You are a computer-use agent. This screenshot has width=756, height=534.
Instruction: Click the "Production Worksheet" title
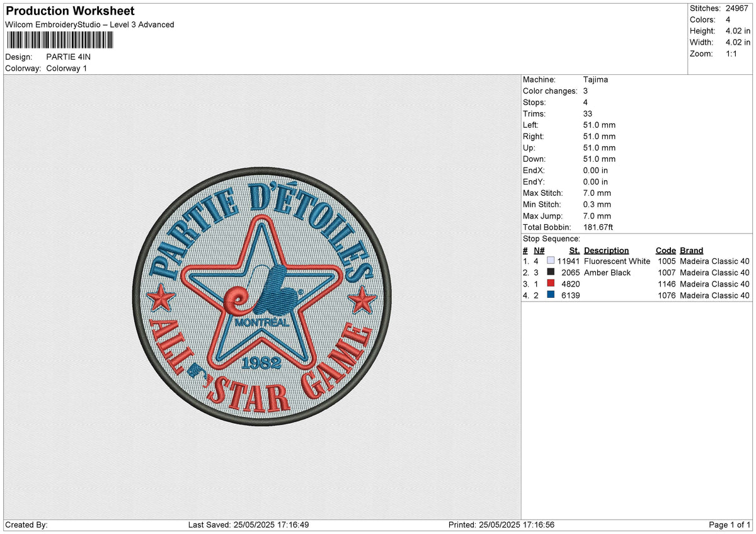pos(70,11)
